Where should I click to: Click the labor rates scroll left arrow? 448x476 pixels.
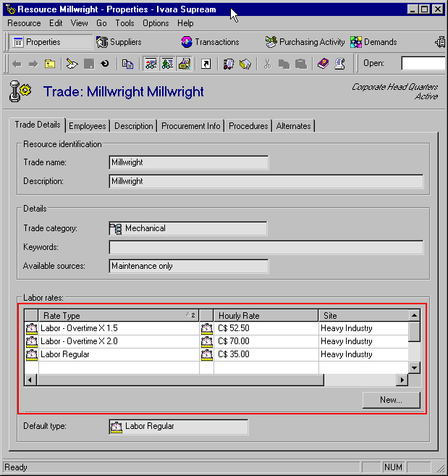(30, 380)
